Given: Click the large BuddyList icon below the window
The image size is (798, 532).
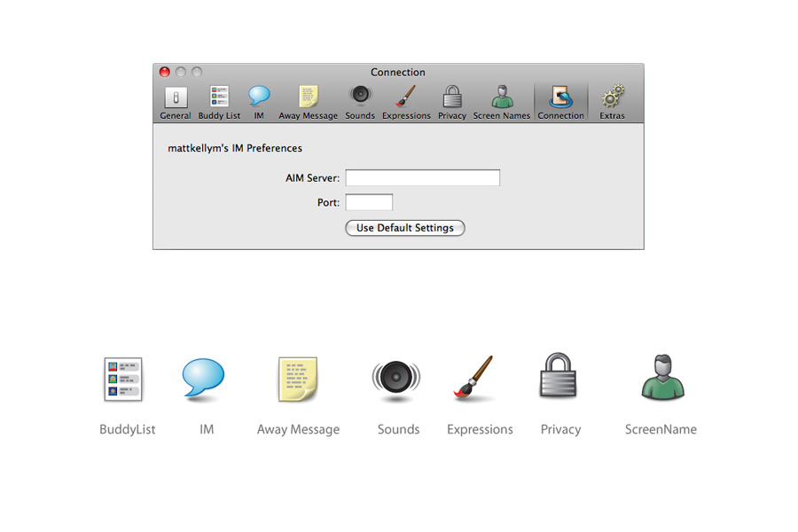Looking at the screenshot, I should (x=123, y=379).
